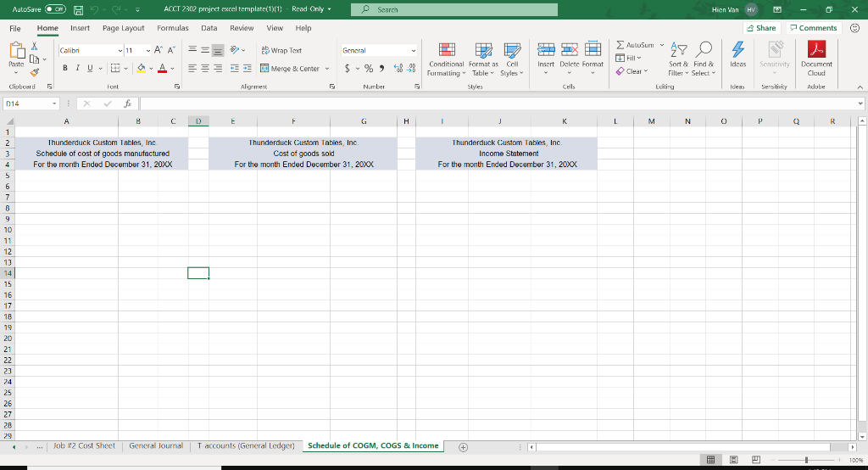Click the Document Cloud Adobe icon
This screenshot has height=470, width=868.
pyautogui.click(x=816, y=50)
